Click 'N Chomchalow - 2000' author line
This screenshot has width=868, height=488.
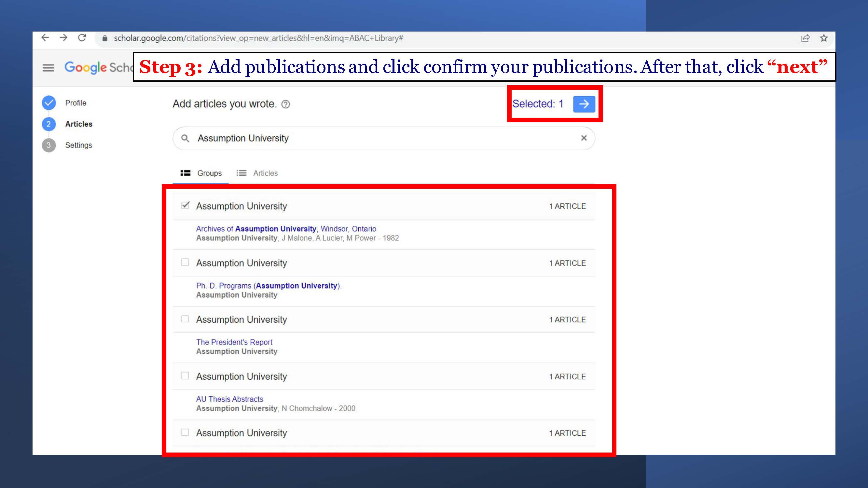pyautogui.click(x=318, y=409)
